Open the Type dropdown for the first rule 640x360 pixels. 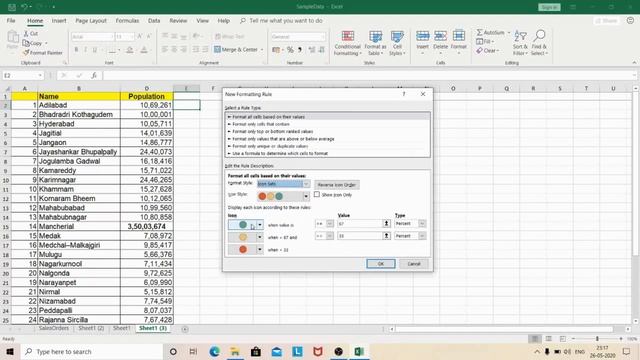[x=422, y=224]
